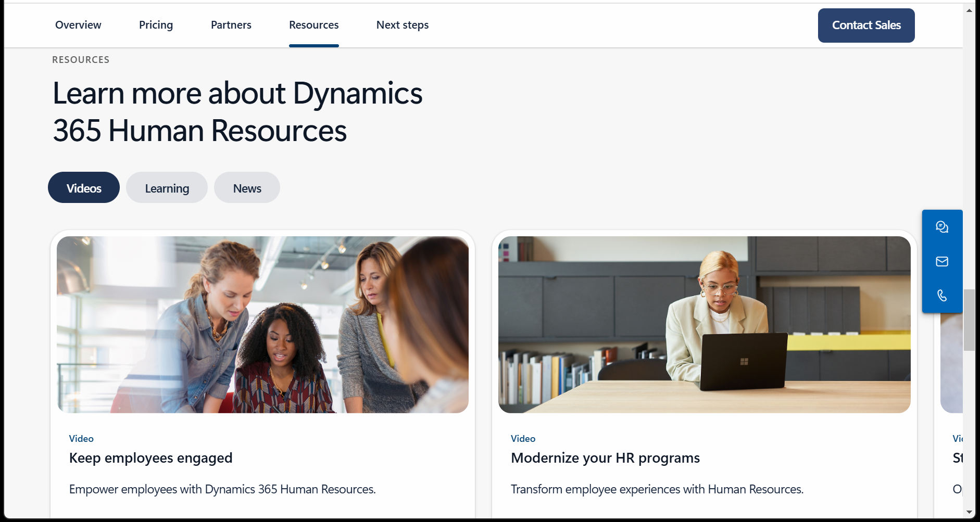Screen dimensions: 980x522
Task: Select the phone contact icon
Action: pyautogui.click(x=942, y=295)
